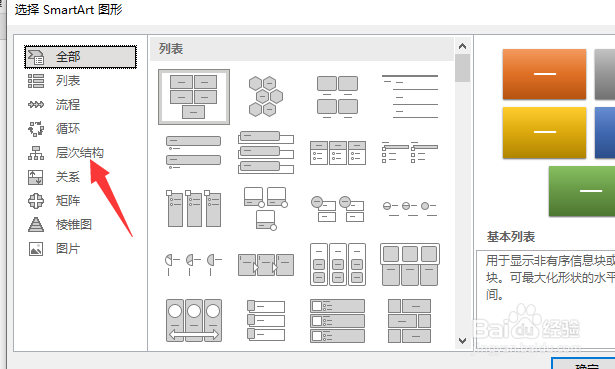This screenshot has width=615, height=369.
Task: Pick the grouped list with three rounded columns
Action: 338,264
